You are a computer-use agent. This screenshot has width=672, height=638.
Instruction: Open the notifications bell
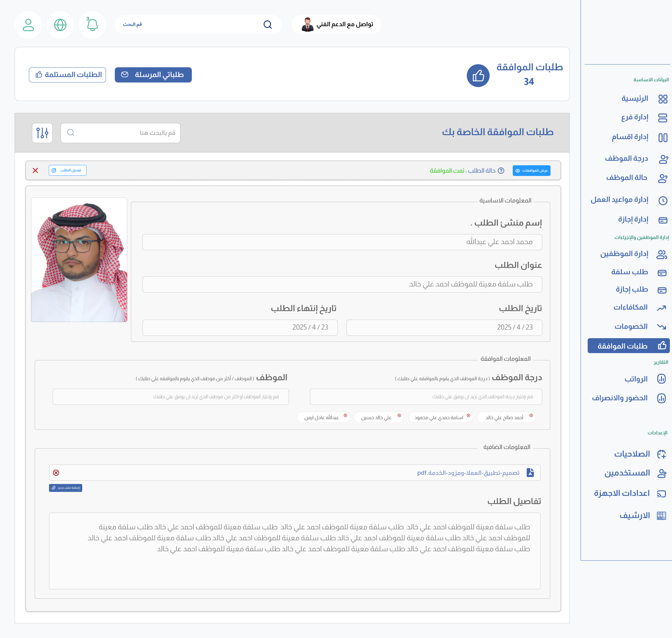coord(92,24)
